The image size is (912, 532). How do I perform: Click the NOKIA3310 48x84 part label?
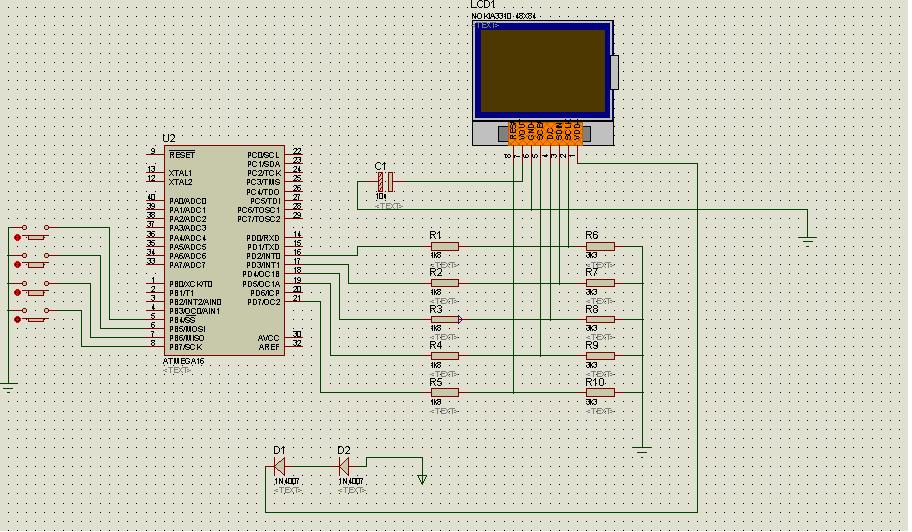click(504, 16)
